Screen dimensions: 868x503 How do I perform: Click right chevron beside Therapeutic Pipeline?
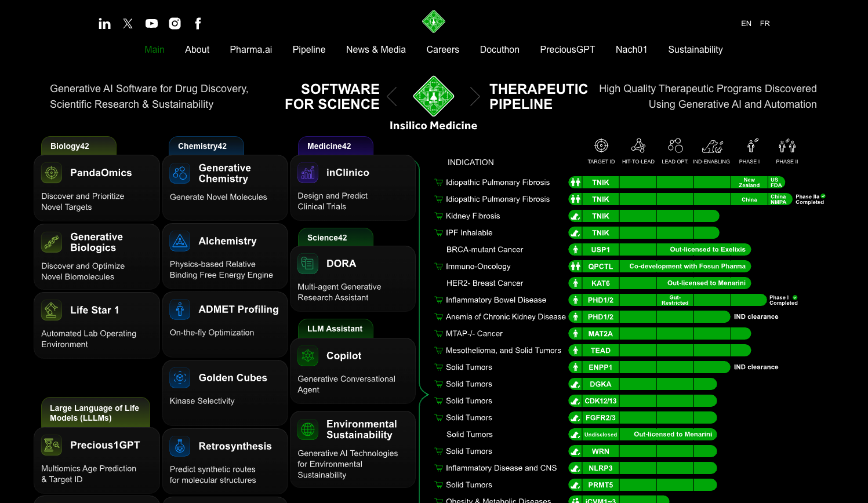coord(474,96)
